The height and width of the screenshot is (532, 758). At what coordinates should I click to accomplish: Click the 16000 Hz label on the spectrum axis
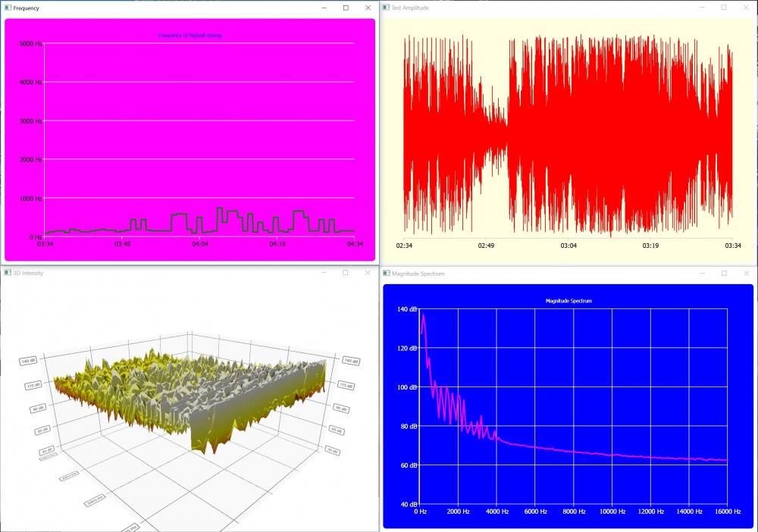(x=726, y=512)
